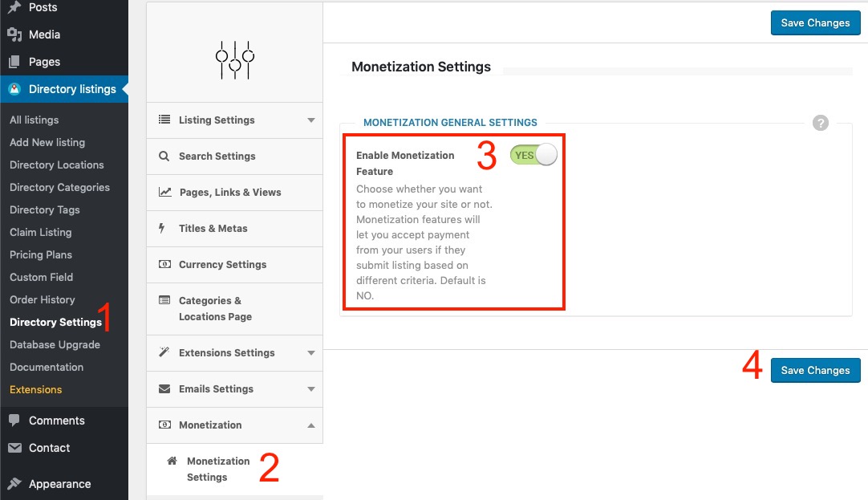868x500 pixels.
Task: Open Monetization Settings home item
Action: click(x=217, y=469)
